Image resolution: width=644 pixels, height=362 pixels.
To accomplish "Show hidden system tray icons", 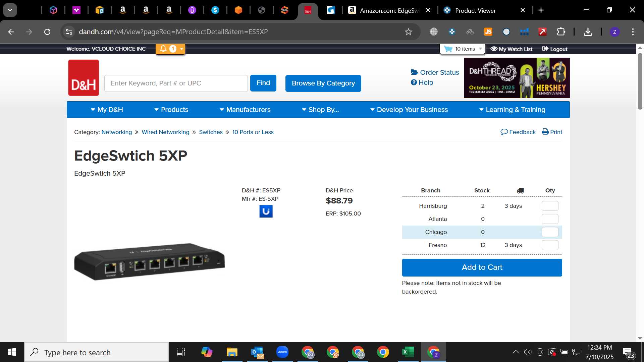I will [516, 352].
